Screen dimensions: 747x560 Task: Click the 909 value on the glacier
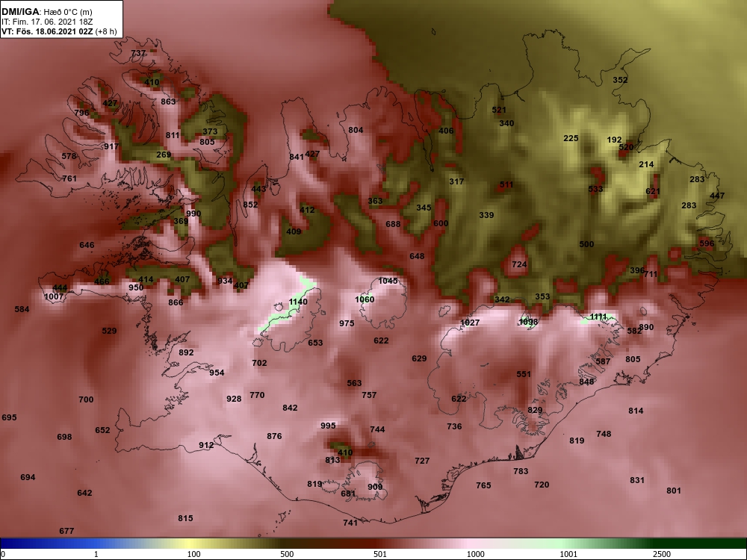tap(375, 487)
